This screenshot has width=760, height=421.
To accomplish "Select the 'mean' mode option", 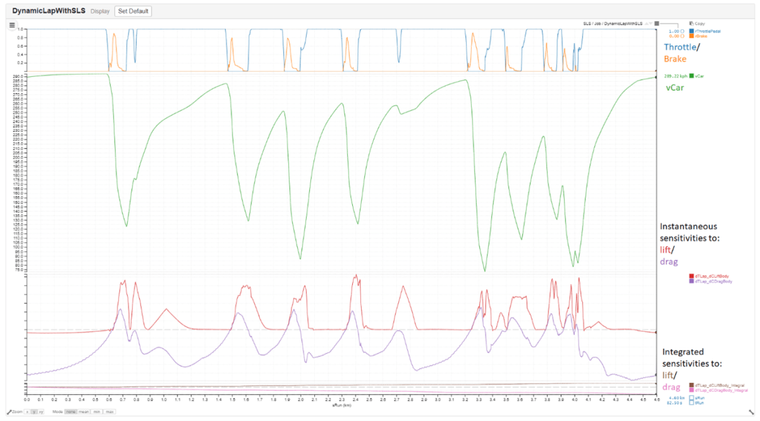I will (85, 411).
